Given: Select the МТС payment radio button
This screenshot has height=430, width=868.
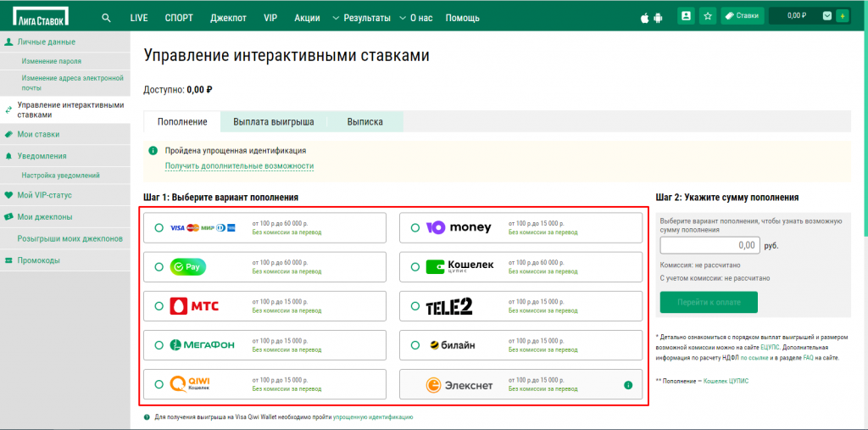Looking at the screenshot, I should click(159, 306).
